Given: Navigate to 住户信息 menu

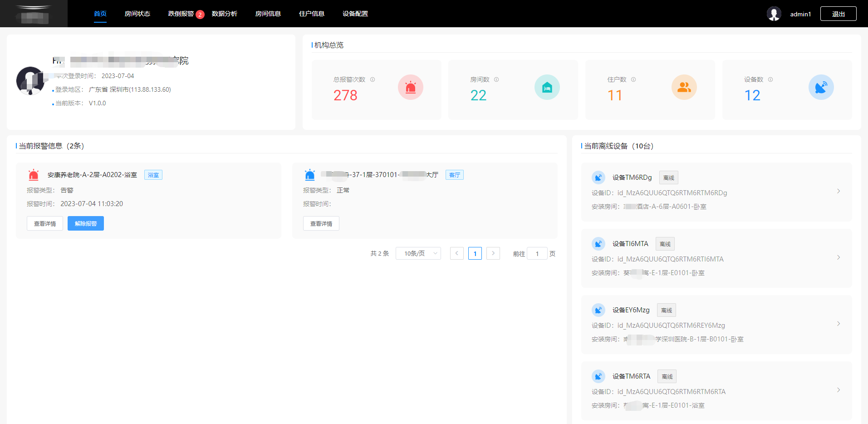Looking at the screenshot, I should [x=312, y=14].
